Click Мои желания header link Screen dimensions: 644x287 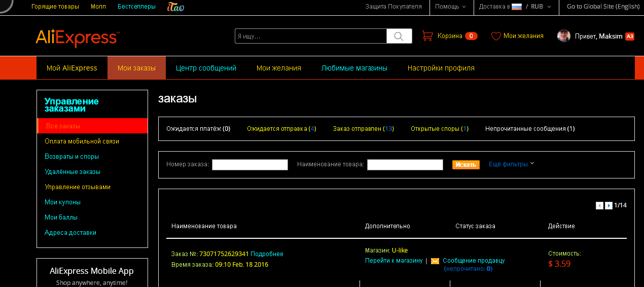coord(523,36)
